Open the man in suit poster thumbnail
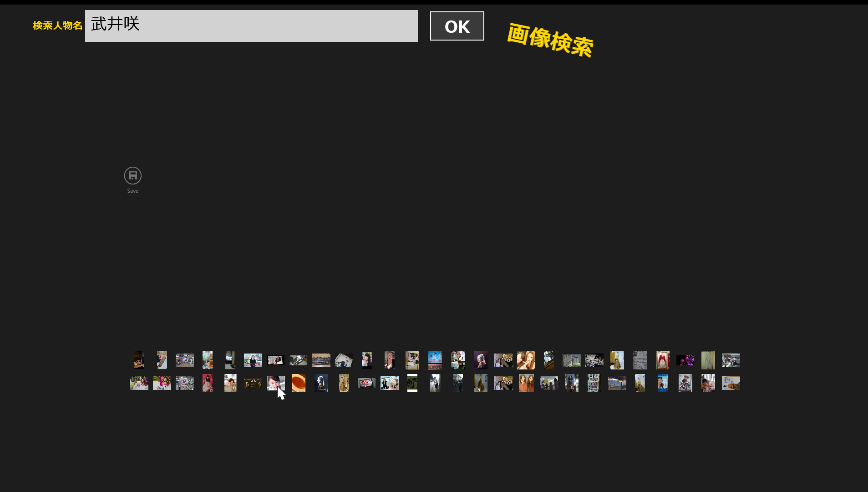The image size is (868, 492). [x=253, y=360]
